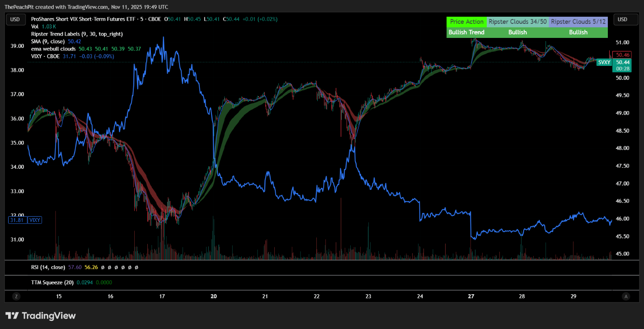Click the Vol indicator legend
The width and height of the screenshot is (644, 329).
35,27
